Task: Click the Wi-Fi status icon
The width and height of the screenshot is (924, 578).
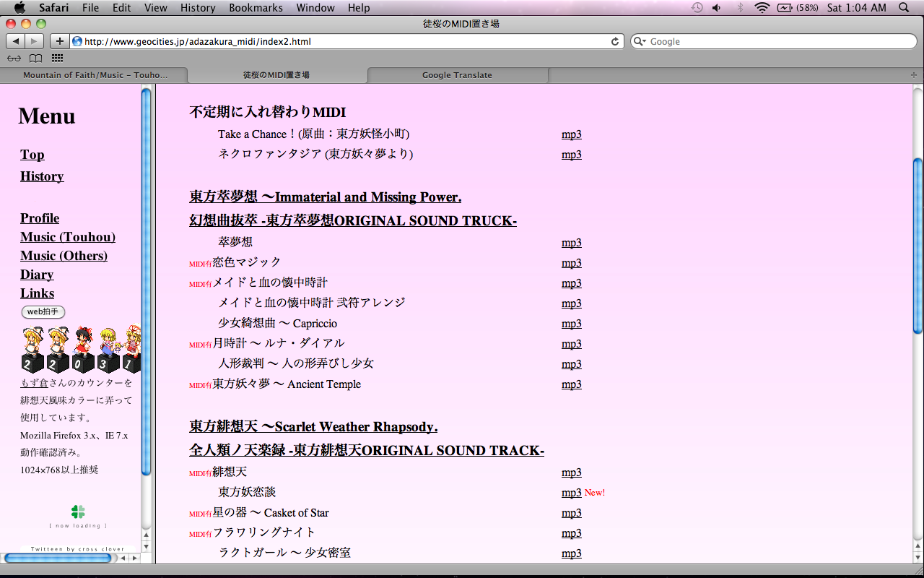Action: (762, 8)
